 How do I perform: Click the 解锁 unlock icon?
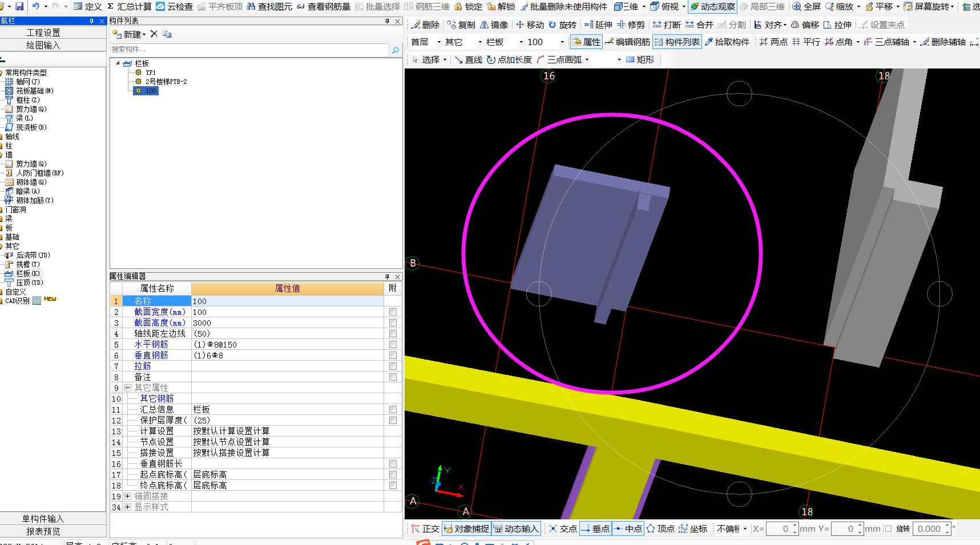(x=501, y=6)
